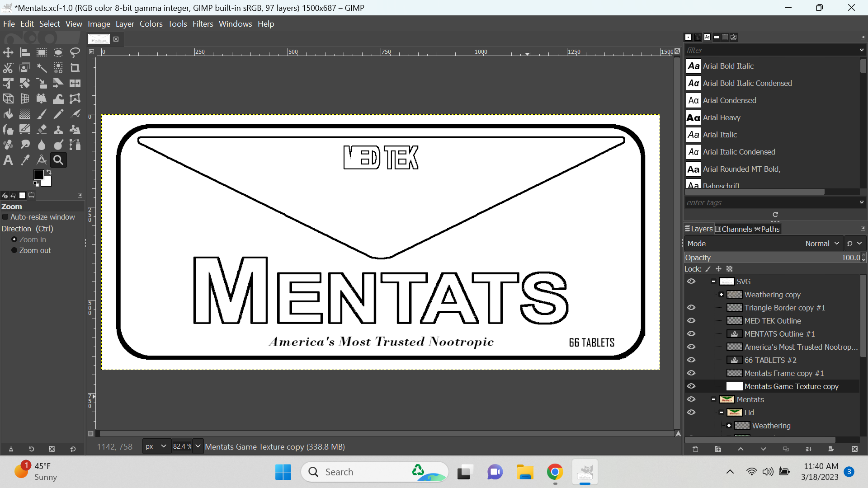This screenshot has width=868, height=488.
Task: Add a mask to the selected layer
Action: (831, 449)
